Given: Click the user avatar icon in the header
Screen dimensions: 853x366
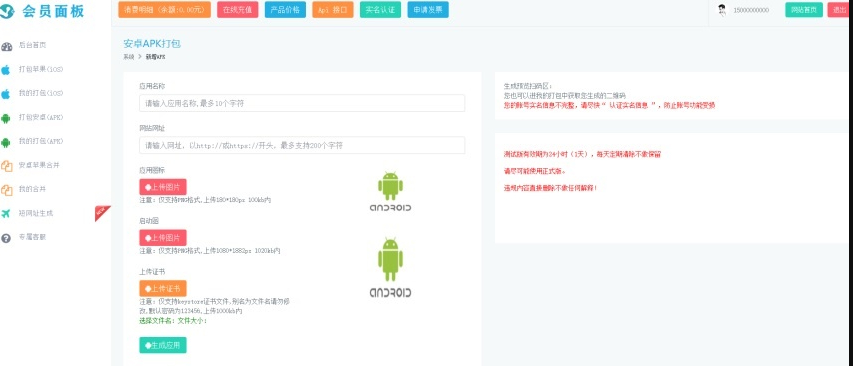Looking at the screenshot, I should pyautogui.click(x=722, y=10).
